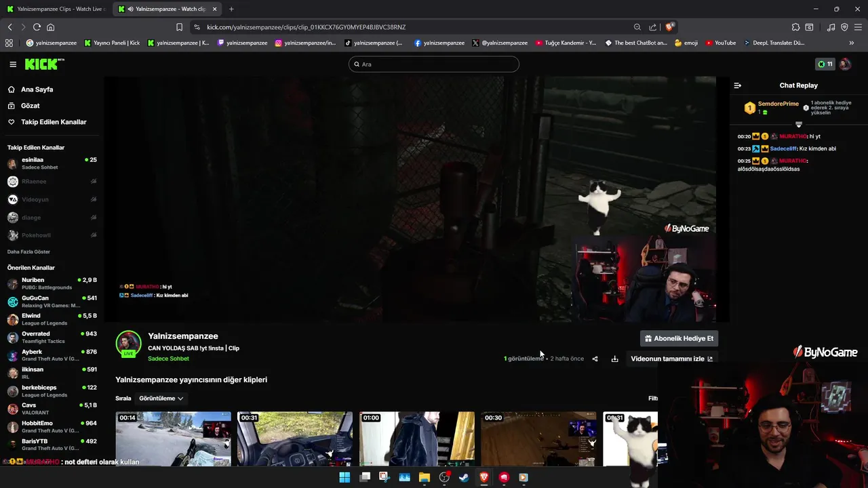This screenshot has height=488, width=868.
Task: Open browser extensions puzzle icon
Action: coord(795,27)
